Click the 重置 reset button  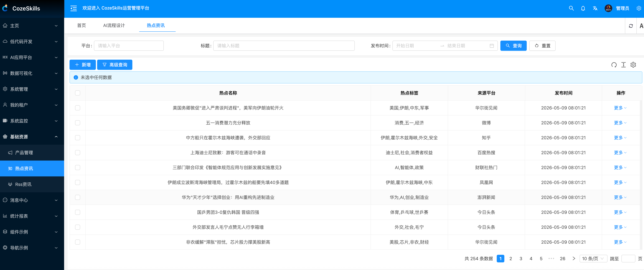tap(542, 46)
